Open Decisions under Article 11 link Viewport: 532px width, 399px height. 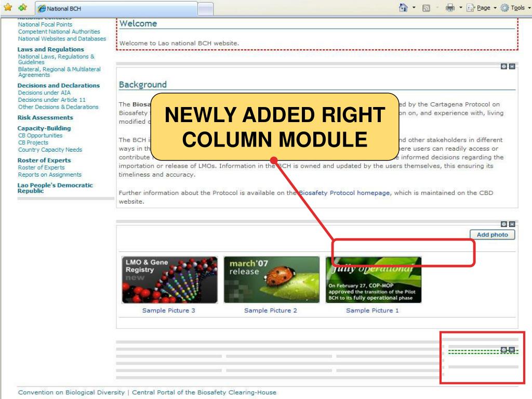(x=51, y=100)
